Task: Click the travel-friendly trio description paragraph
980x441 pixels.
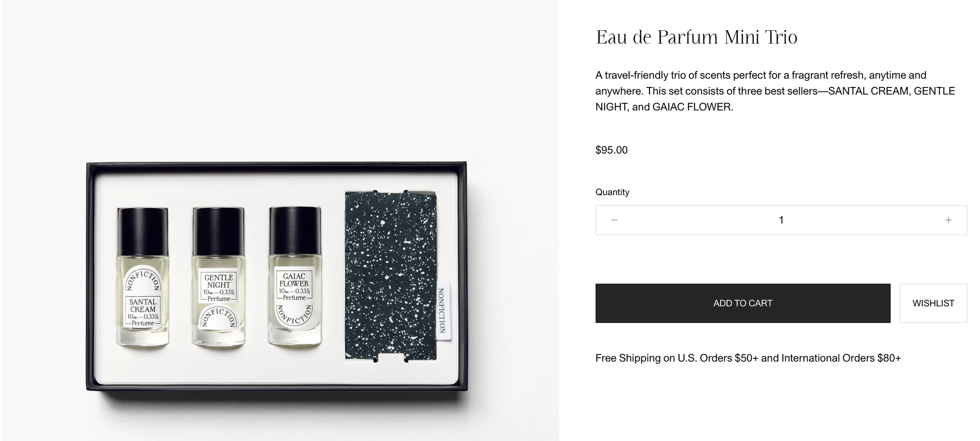Action: [775, 91]
